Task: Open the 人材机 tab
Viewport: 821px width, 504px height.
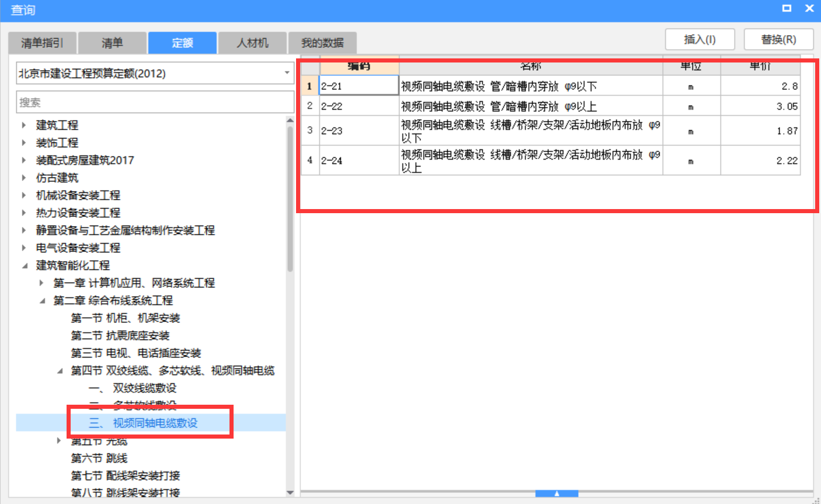Action: tap(252, 43)
